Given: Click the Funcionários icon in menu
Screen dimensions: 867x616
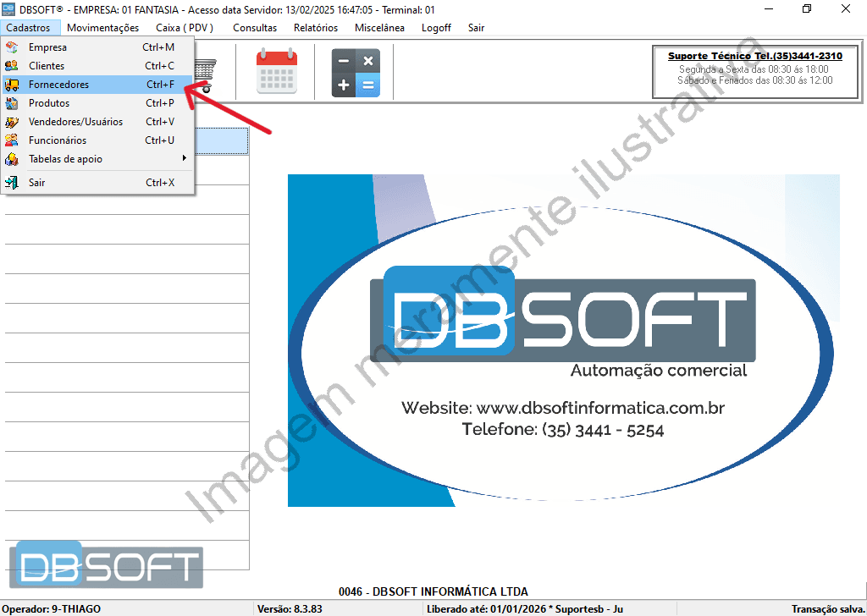Looking at the screenshot, I should [12, 140].
